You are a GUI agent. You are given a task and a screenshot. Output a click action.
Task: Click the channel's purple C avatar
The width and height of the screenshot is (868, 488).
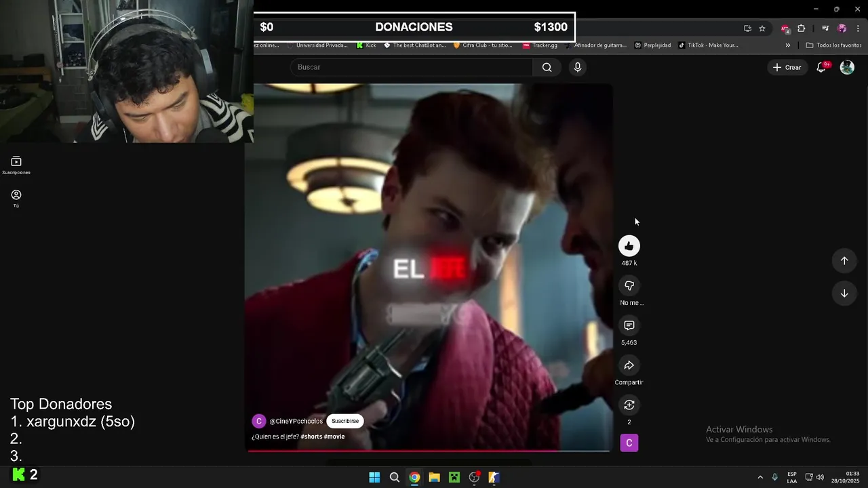tap(258, 421)
